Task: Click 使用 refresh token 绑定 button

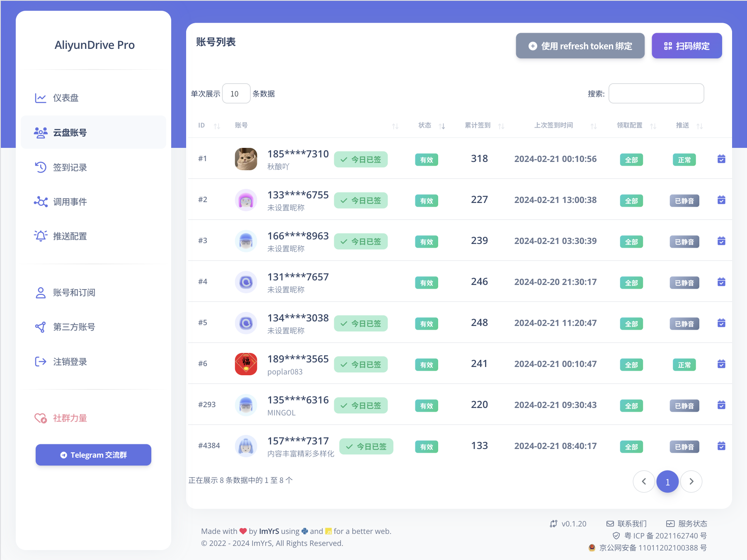Action: pyautogui.click(x=580, y=46)
